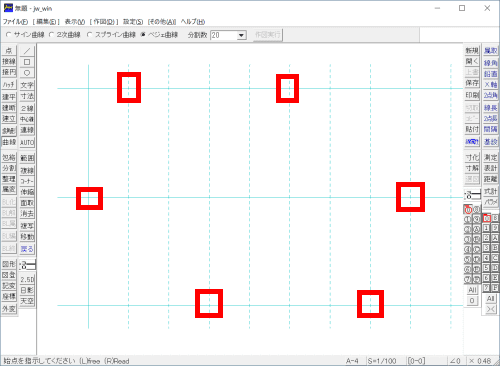Select the 消去 erase tool
The image size is (500, 366).
point(27,213)
